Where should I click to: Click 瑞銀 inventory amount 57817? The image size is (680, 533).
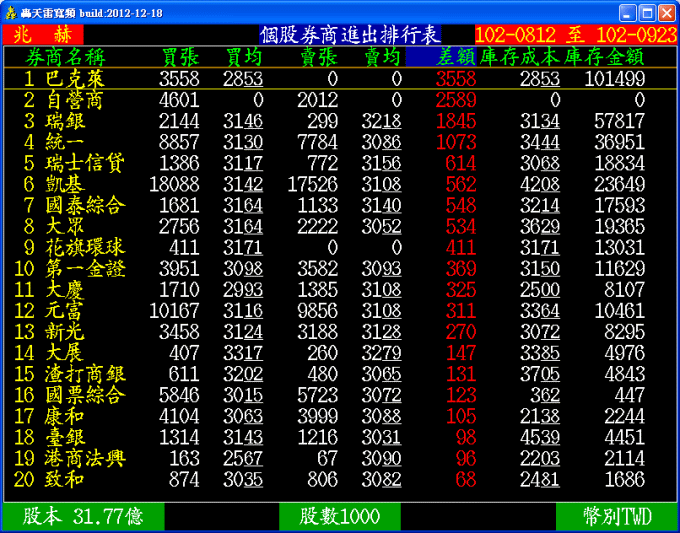pyautogui.click(x=619, y=121)
